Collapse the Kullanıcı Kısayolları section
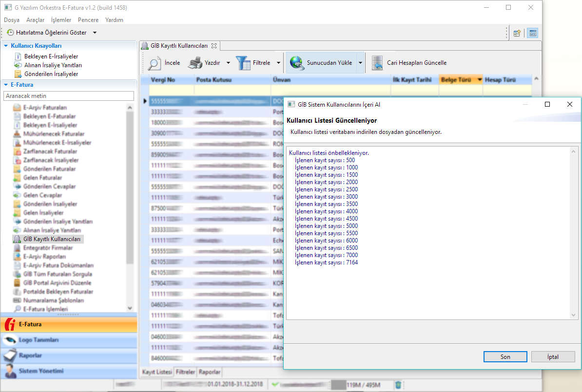The width and height of the screenshot is (582, 392). [x=6, y=46]
